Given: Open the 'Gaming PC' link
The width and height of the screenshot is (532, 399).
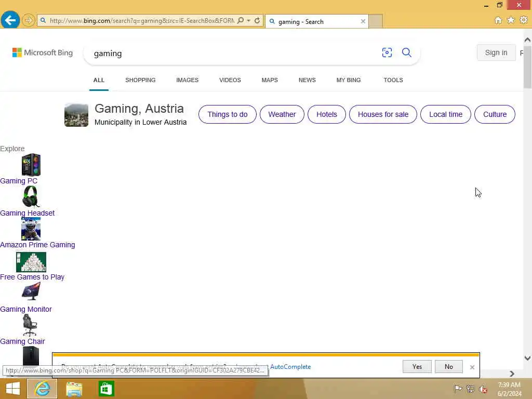Looking at the screenshot, I should click(19, 181).
